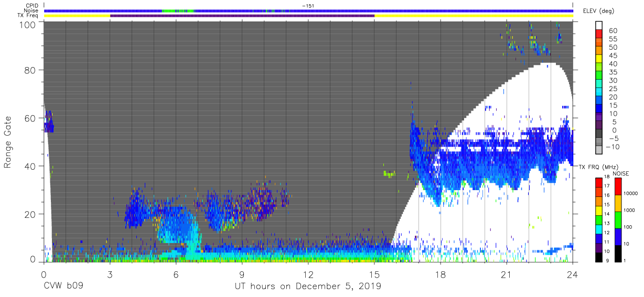
Task: Click the TX Freq row label
Action: (28, 15)
